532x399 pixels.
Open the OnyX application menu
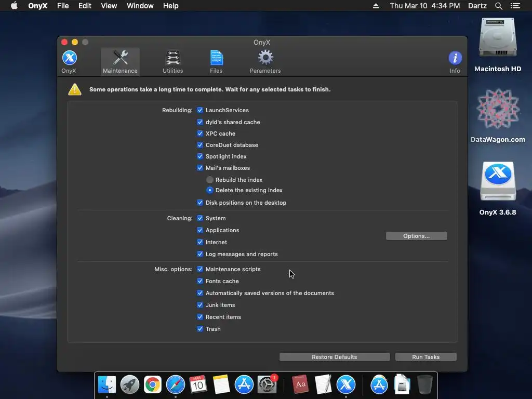[x=37, y=6]
